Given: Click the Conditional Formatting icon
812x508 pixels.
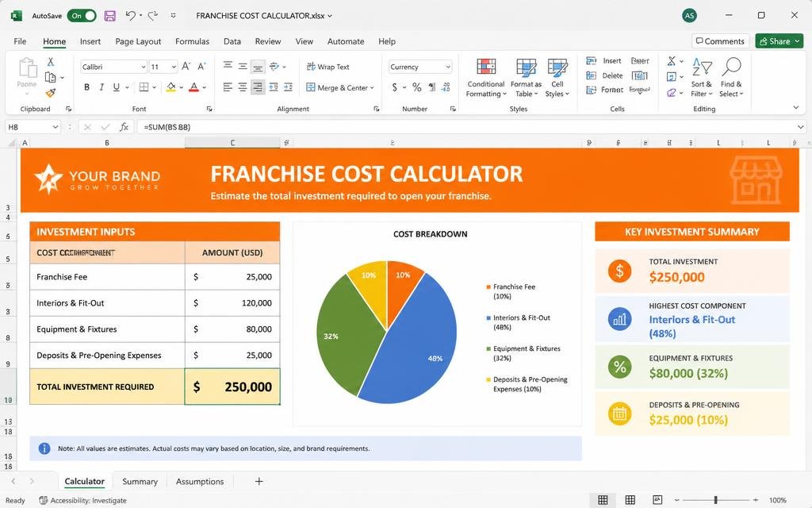Looking at the screenshot, I should pos(486,67).
